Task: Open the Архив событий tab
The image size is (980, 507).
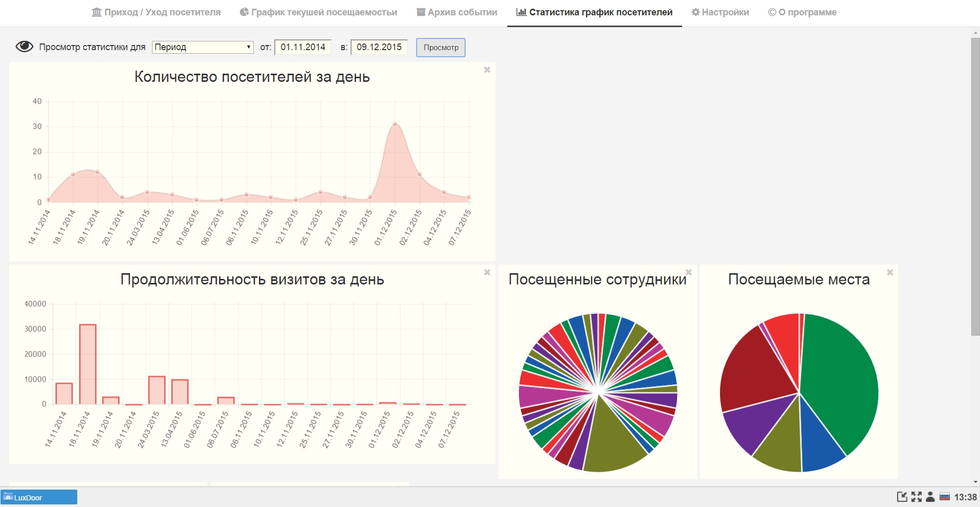Action: point(457,12)
